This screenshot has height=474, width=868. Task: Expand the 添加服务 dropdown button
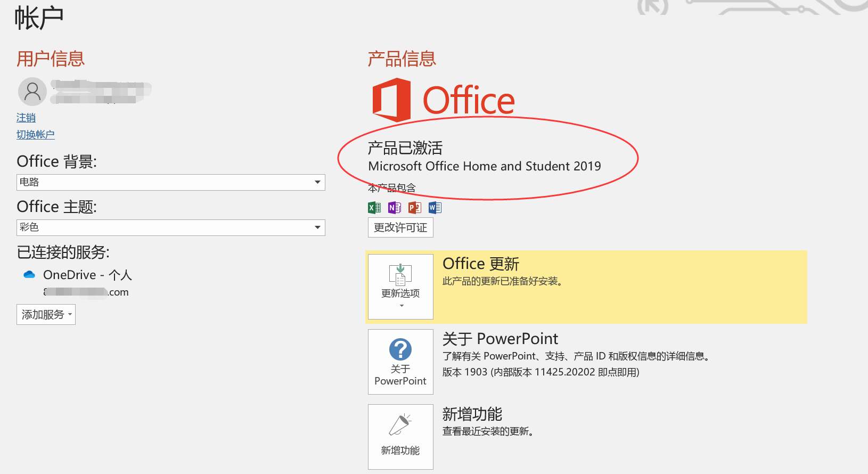pos(46,315)
